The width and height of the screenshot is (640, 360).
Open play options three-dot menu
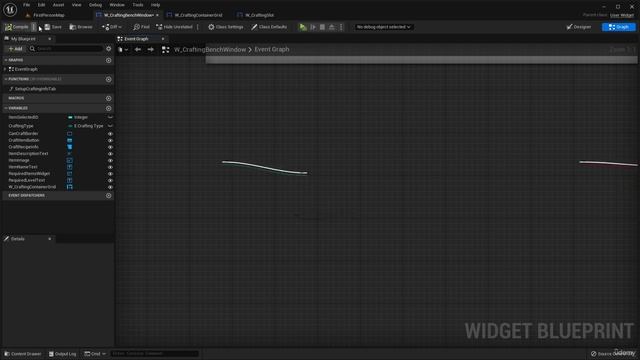pos(341,27)
